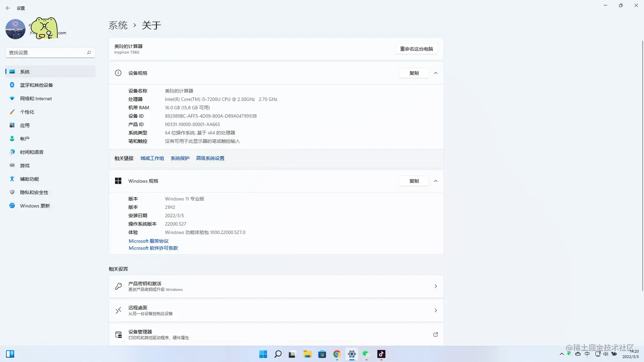Open TikTok from the taskbar

click(381, 354)
